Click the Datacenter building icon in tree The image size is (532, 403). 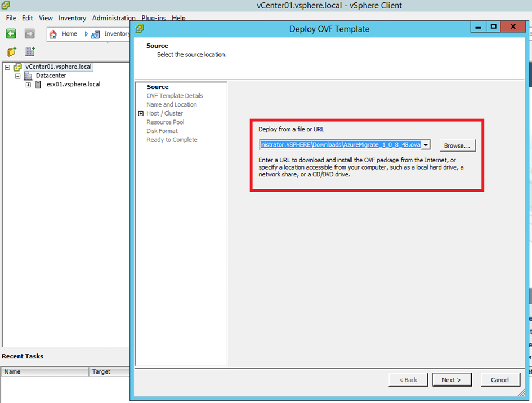[x=29, y=76]
